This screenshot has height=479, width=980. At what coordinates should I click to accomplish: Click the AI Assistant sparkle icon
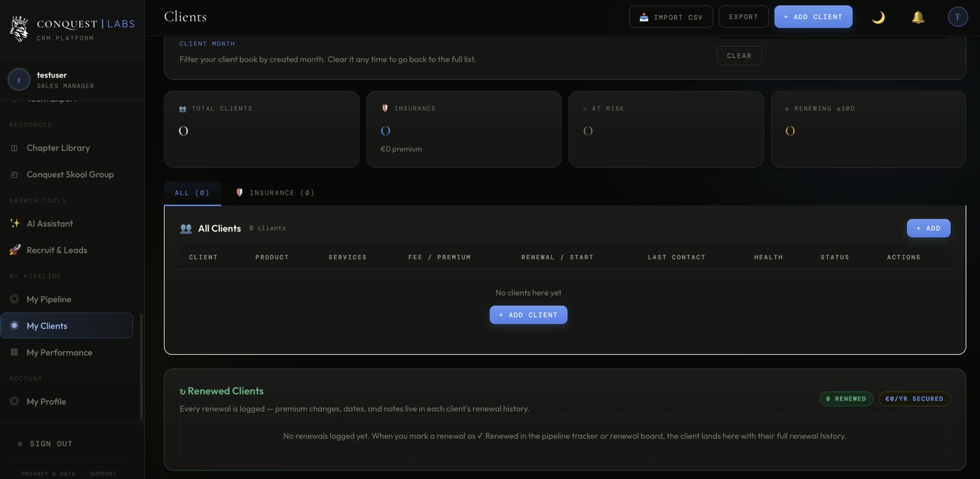point(15,224)
